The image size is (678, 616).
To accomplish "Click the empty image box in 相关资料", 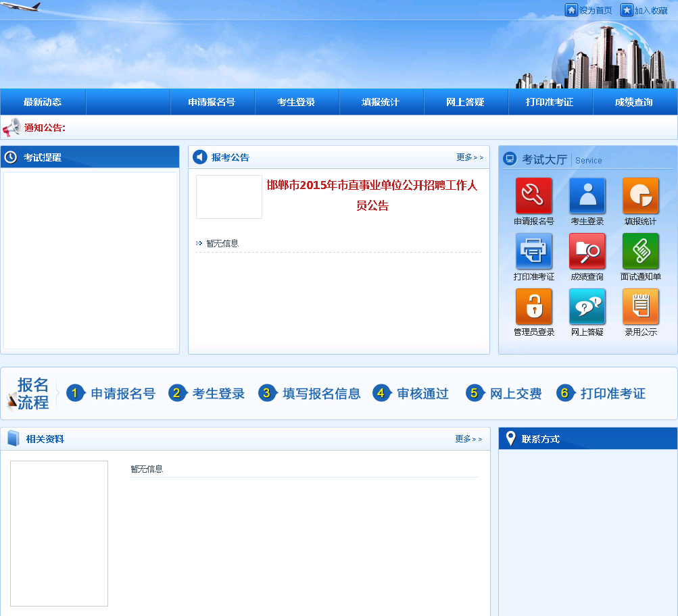I will click(x=59, y=534).
